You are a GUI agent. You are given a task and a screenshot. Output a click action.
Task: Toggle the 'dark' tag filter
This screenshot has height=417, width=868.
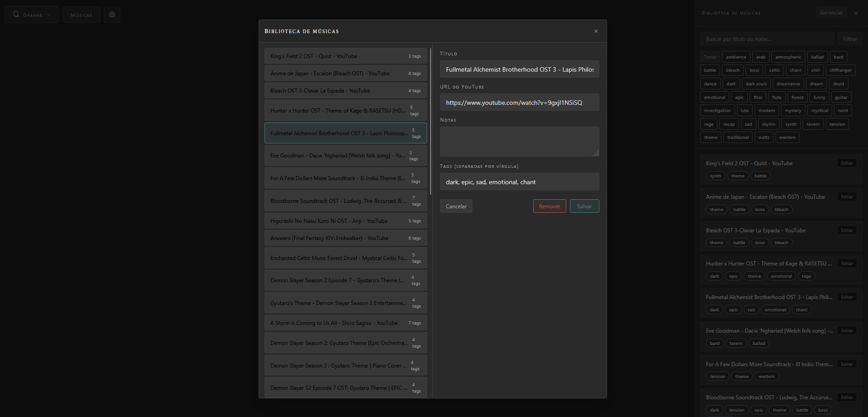[x=731, y=83]
